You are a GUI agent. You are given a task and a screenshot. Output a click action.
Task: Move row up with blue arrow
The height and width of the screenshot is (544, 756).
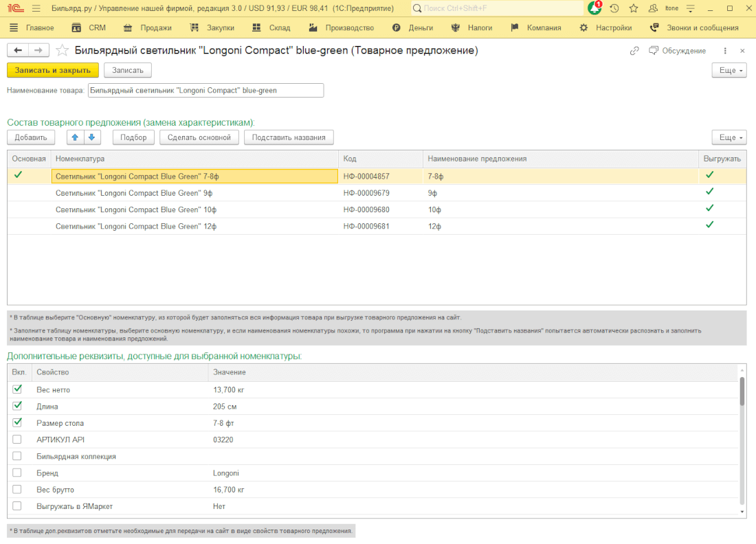click(x=76, y=137)
